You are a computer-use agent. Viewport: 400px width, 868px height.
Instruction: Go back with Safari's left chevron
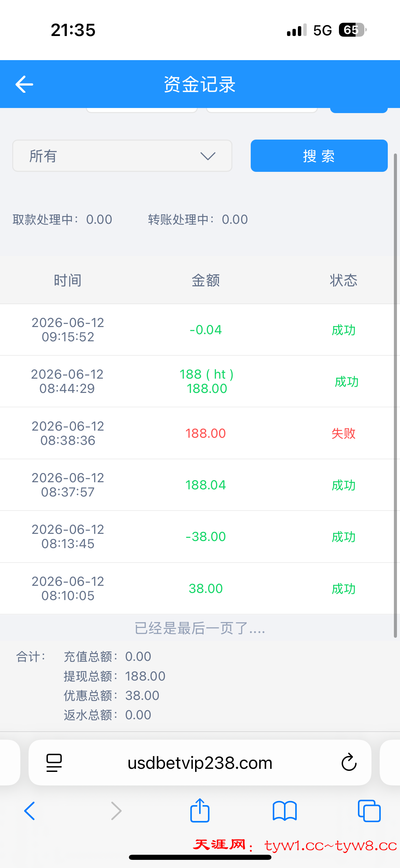point(30,811)
